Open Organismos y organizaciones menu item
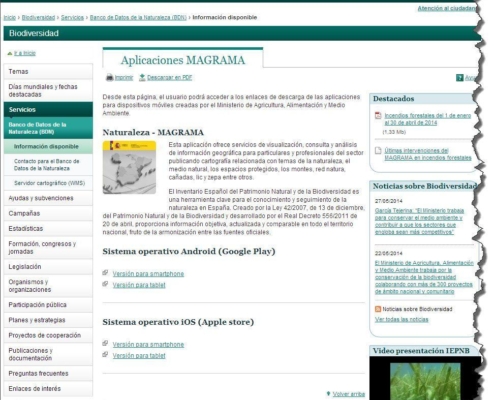The image size is (495, 400). (48, 286)
